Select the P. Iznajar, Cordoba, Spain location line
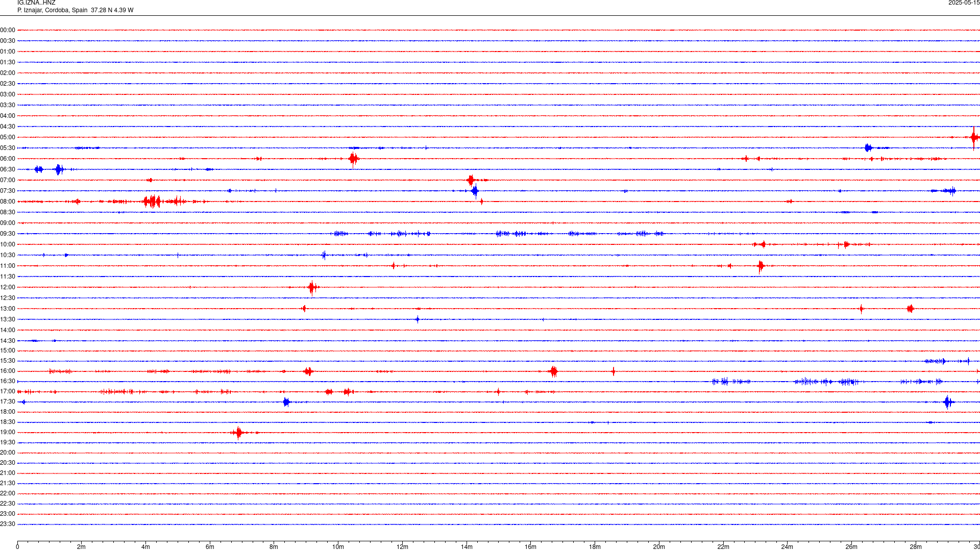The height and width of the screenshot is (551, 980). [x=76, y=10]
